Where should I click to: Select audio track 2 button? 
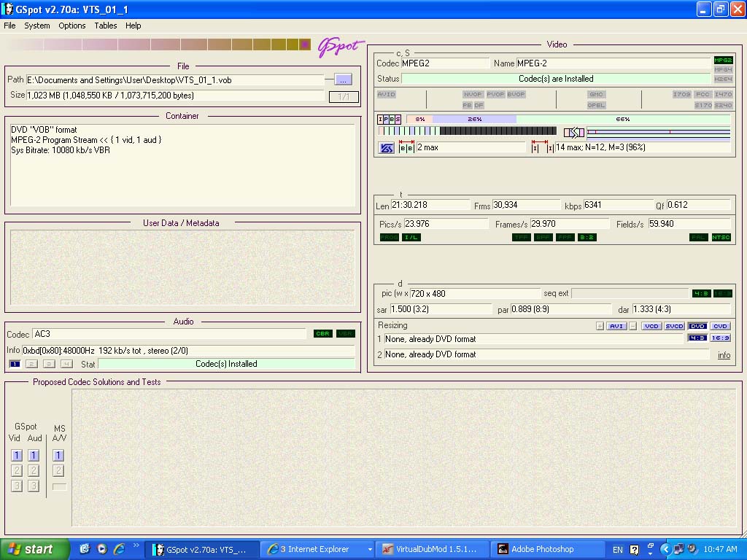(x=32, y=364)
